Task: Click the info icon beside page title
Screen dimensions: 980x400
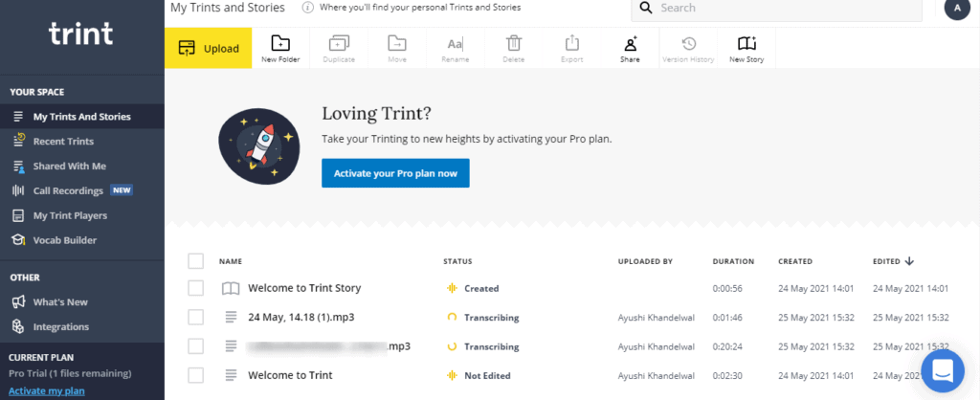Action: 307,8
